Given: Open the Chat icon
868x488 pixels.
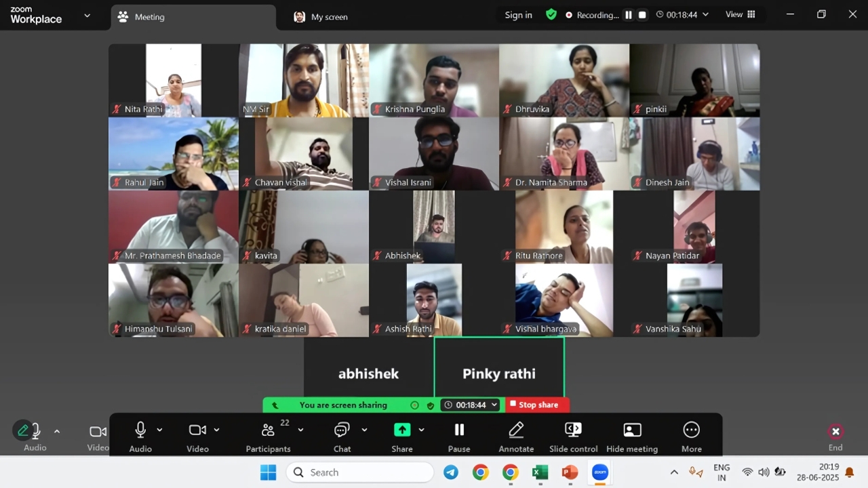Looking at the screenshot, I should tap(342, 430).
